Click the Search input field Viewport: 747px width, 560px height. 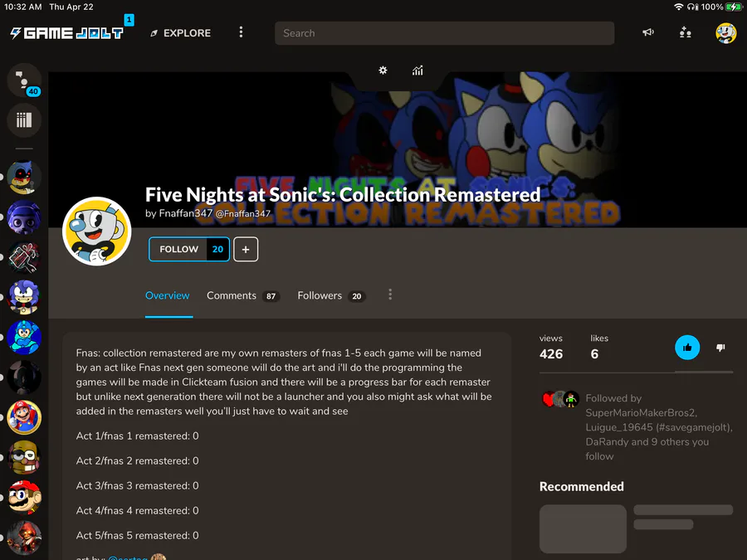tap(444, 33)
